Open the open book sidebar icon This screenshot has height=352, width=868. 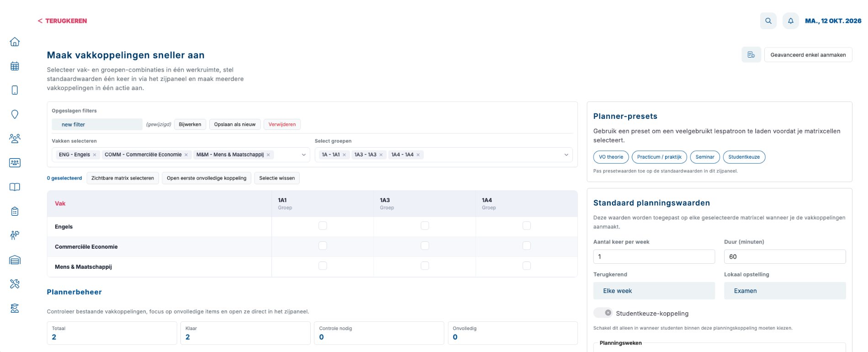tap(15, 187)
